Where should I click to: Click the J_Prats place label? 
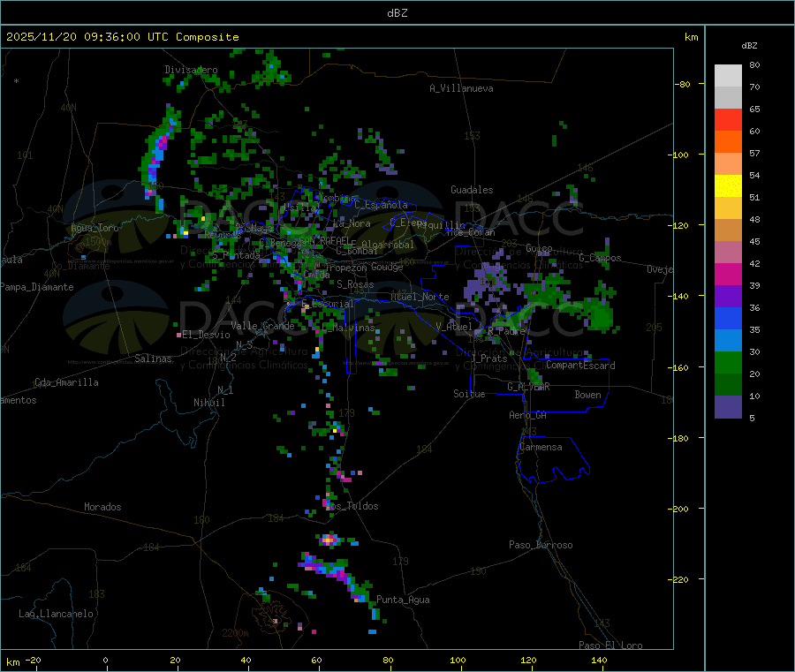click(x=488, y=359)
